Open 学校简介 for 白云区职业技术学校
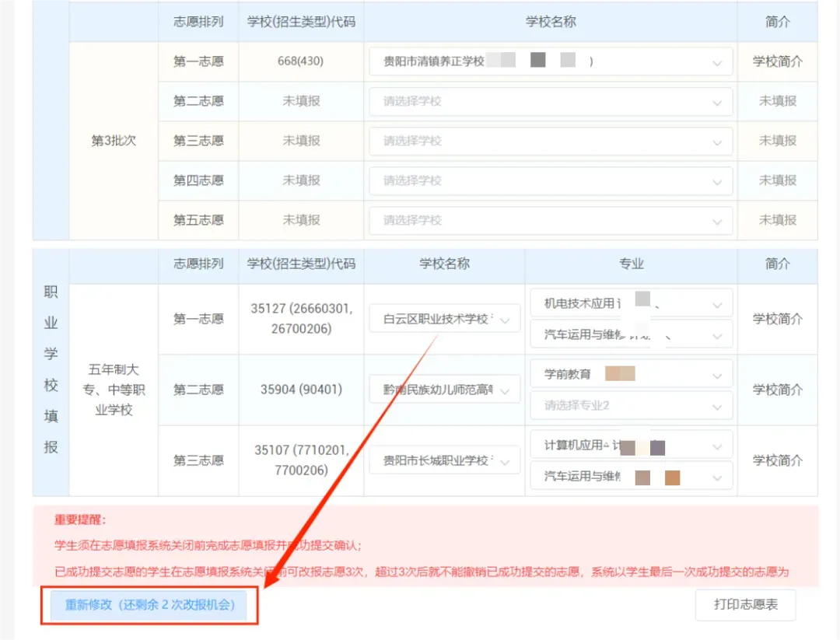Image resolution: width=840 pixels, height=640 pixels. click(777, 318)
